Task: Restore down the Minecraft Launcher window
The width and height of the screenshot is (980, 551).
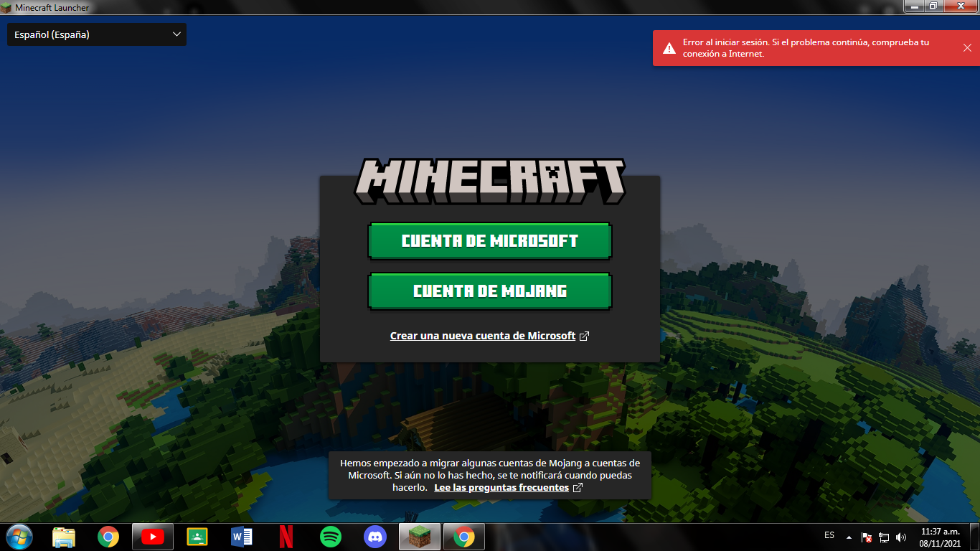Action: click(933, 6)
